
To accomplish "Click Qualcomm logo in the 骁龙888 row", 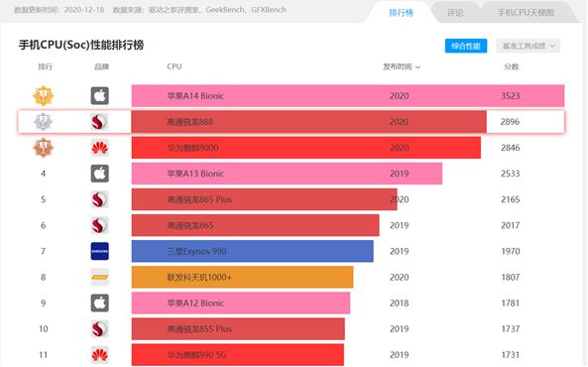I will (100, 122).
